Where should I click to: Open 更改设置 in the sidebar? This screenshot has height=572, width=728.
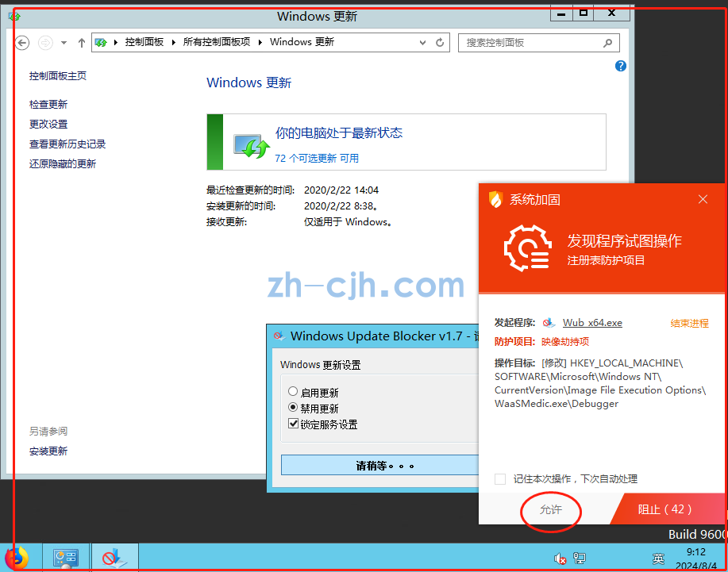click(48, 125)
